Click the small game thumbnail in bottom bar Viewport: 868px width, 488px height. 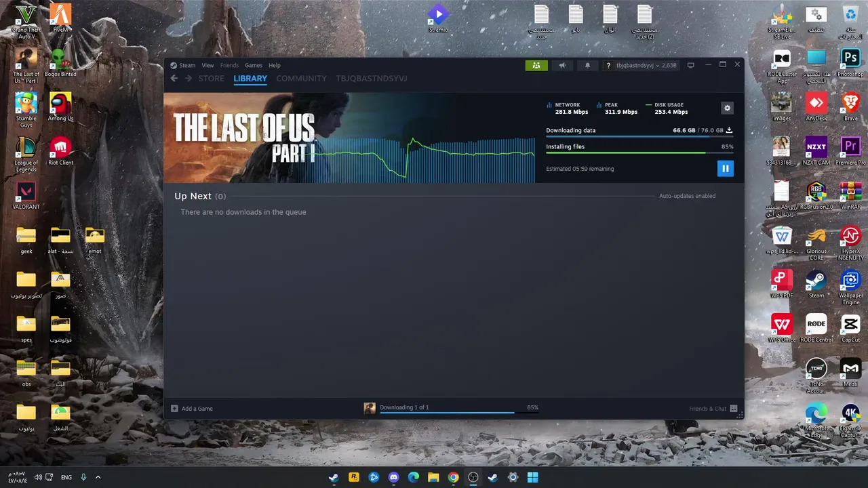[x=370, y=408]
